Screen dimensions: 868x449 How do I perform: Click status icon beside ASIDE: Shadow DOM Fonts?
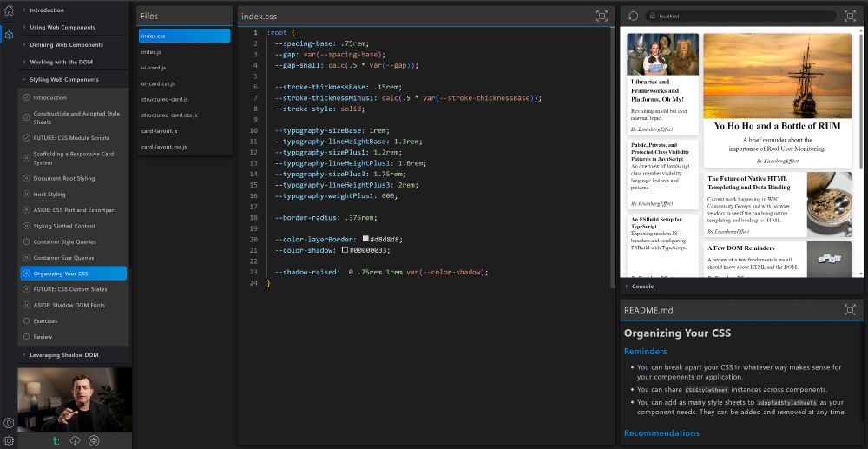point(26,305)
